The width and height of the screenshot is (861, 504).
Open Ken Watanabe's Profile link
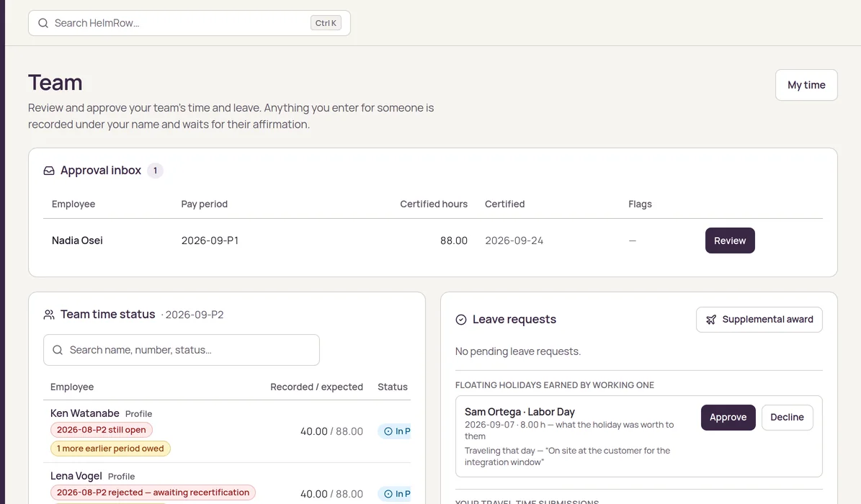(138, 414)
